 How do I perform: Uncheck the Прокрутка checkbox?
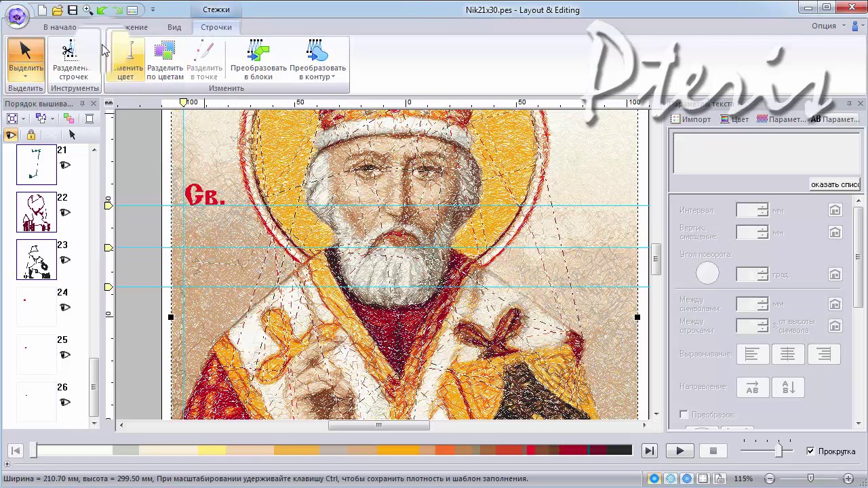810,451
